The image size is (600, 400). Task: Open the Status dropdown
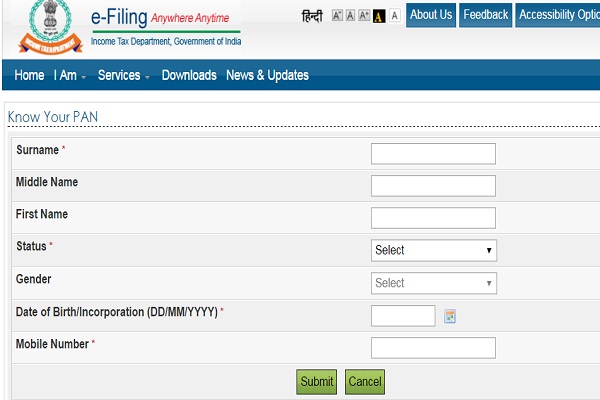tap(433, 250)
